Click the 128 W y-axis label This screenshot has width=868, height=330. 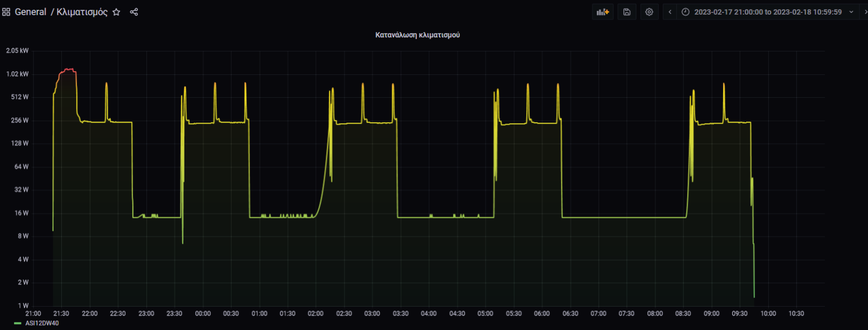point(20,143)
